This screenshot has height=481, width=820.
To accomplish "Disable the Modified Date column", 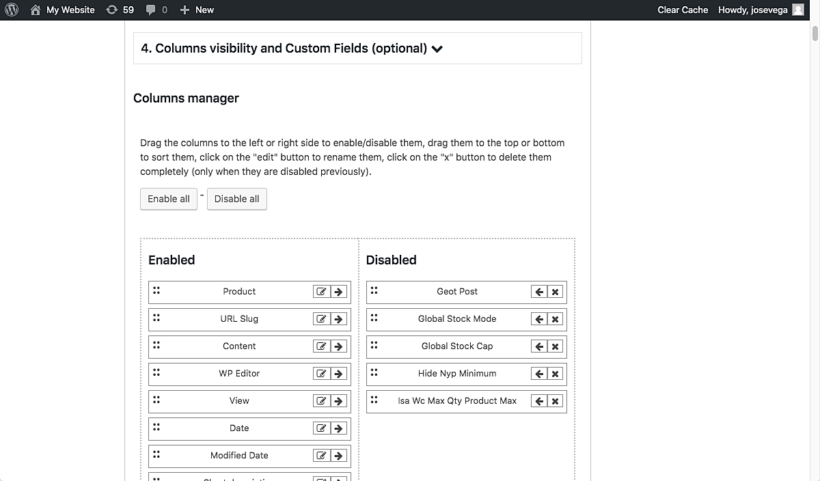I will click(338, 455).
